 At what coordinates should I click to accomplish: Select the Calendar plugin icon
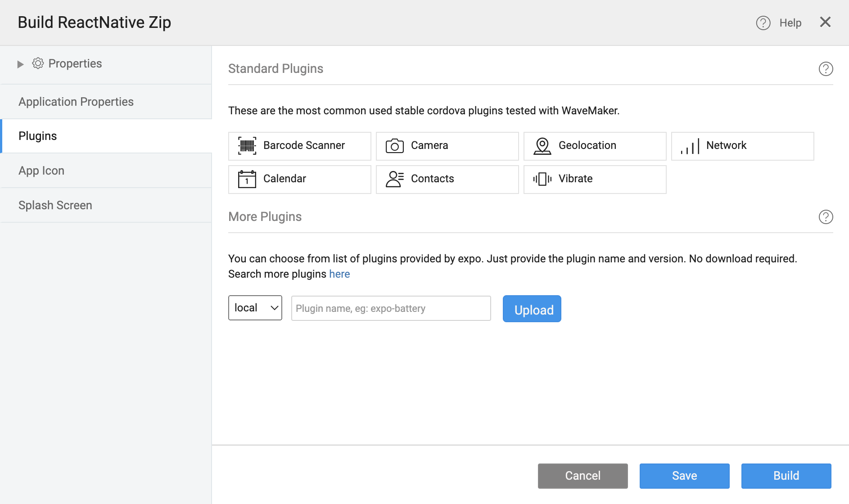pos(247,179)
